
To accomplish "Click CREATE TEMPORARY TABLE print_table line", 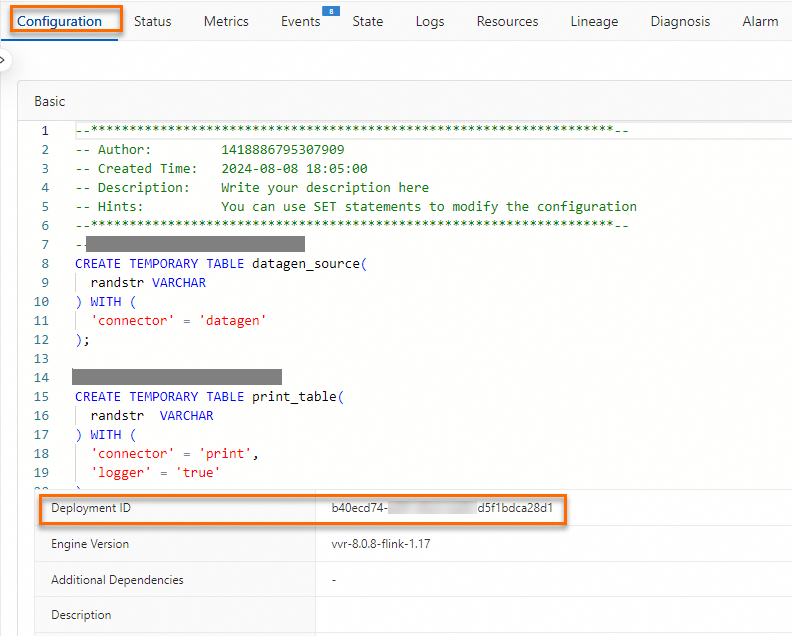I will click(x=210, y=397).
